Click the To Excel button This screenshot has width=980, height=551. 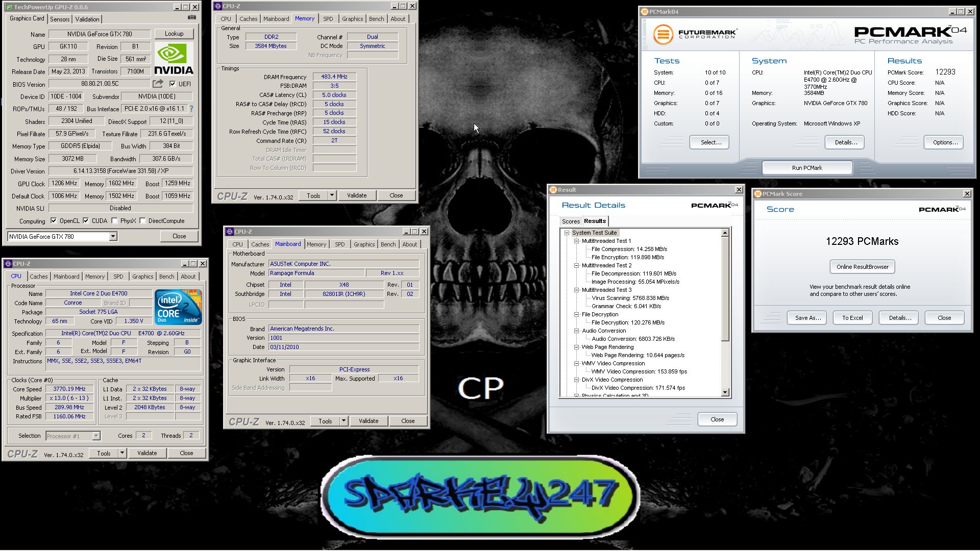(x=852, y=318)
